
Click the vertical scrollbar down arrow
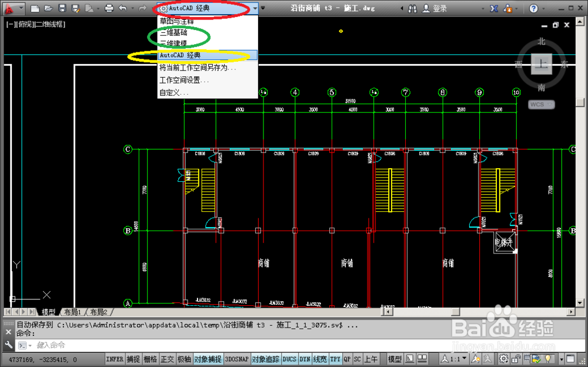coord(580,303)
